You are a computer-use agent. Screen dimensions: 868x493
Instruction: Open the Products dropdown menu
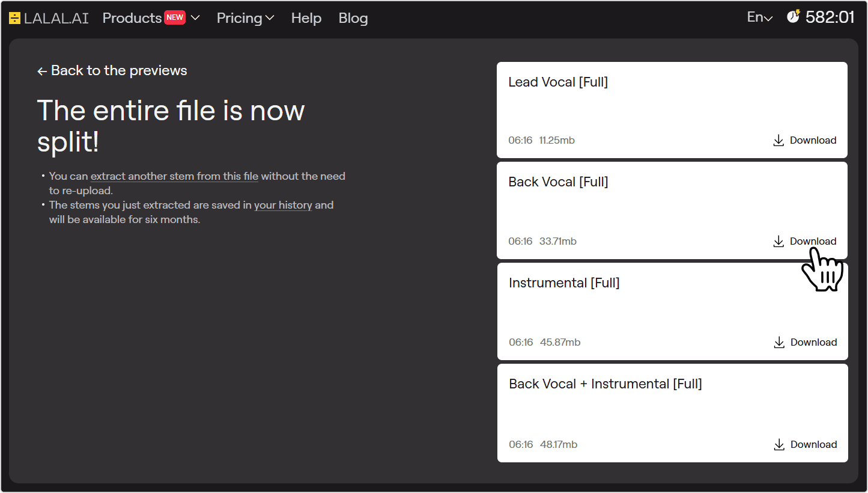[151, 18]
